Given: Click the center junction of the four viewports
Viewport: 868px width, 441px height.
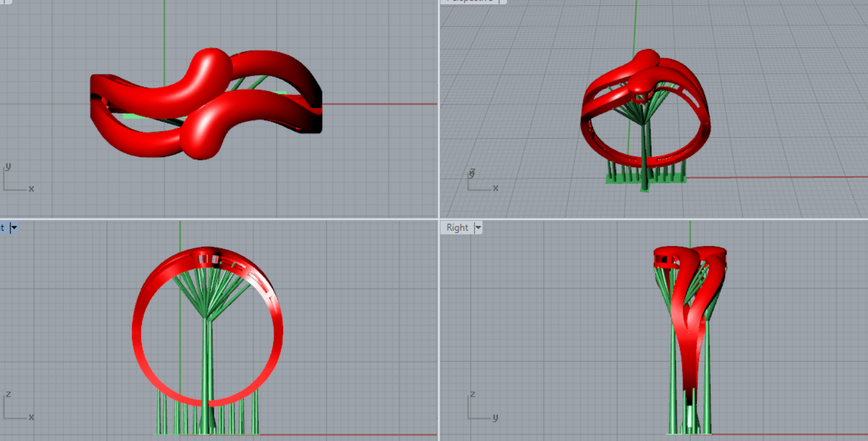Looking at the screenshot, I should coord(439,218).
